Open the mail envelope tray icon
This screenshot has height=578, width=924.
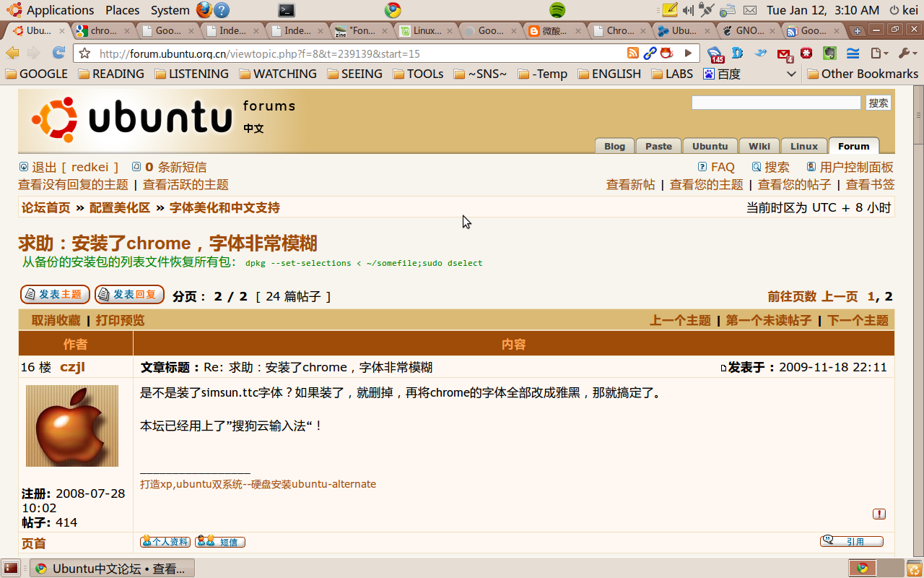(x=750, y=10)
